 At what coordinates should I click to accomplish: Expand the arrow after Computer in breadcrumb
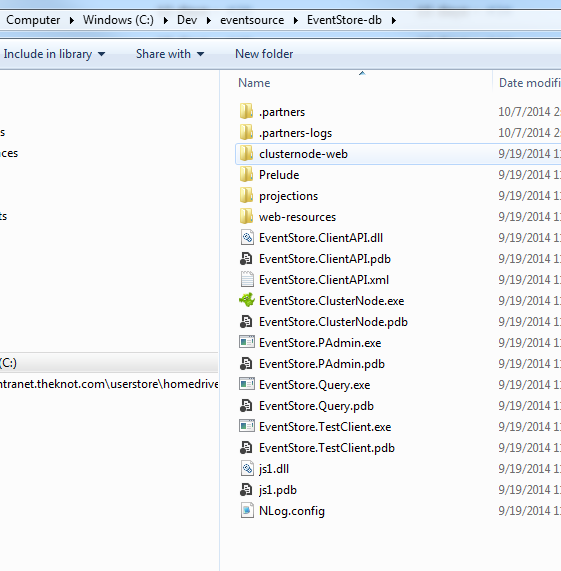(72, 20)
